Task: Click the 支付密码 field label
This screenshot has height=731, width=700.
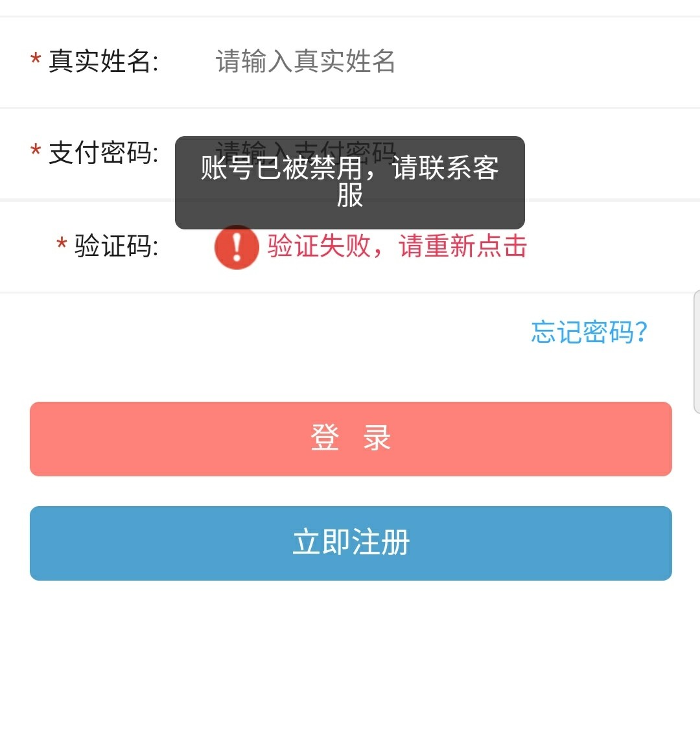Action: pyautogui.click(x=104, y=154)
